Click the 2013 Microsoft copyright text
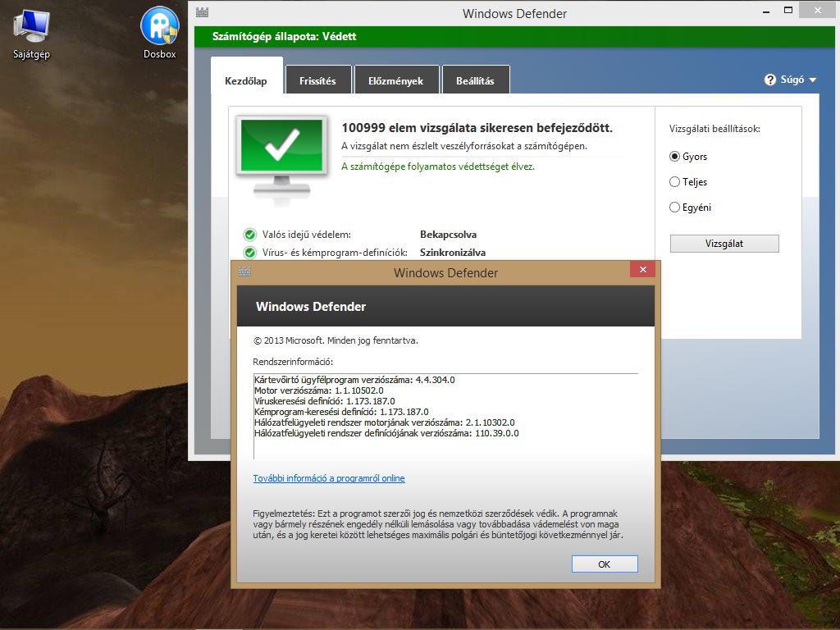Screen dimensions: 840x630 [x=336, y=340]
